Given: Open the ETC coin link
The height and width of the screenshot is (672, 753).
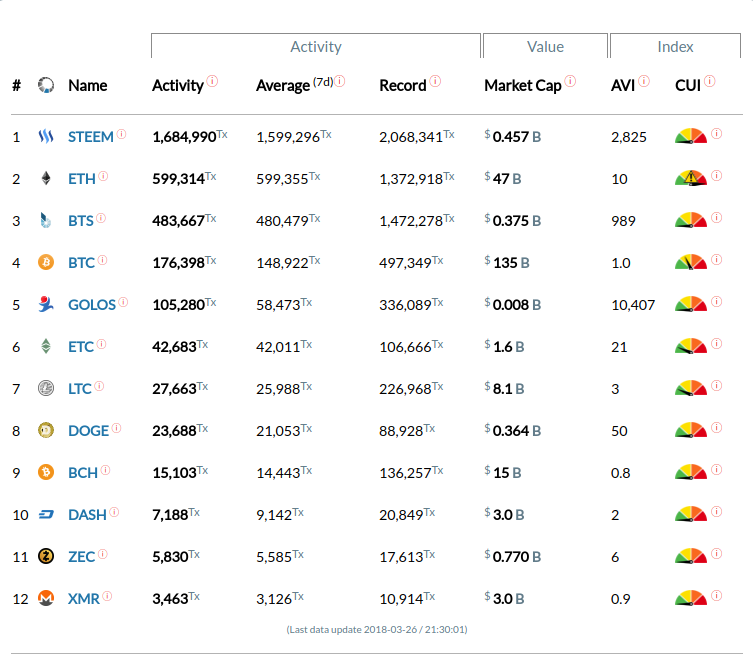Looking at the screenshot, I should [81, 347].
